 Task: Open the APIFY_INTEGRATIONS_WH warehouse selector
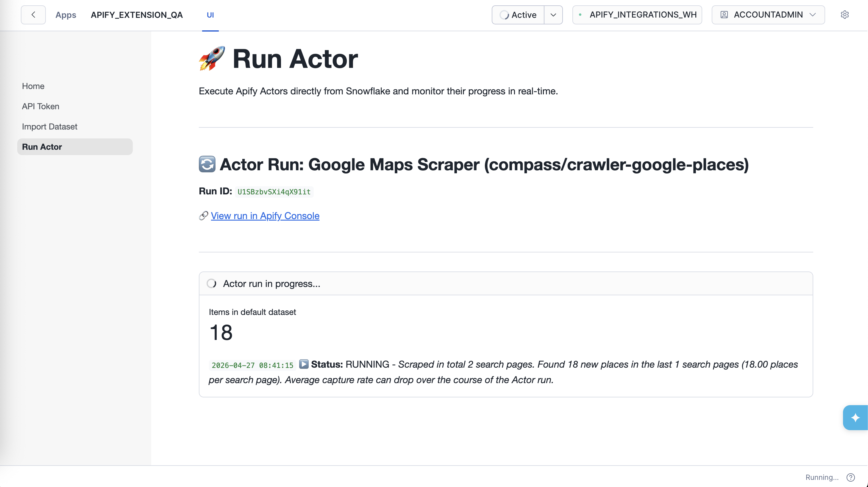(637, 15)
